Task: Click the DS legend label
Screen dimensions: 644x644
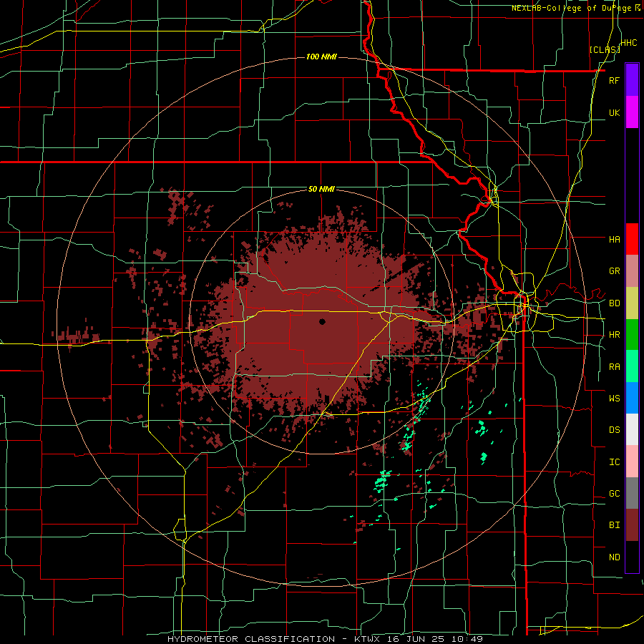Action: point(614,430)
